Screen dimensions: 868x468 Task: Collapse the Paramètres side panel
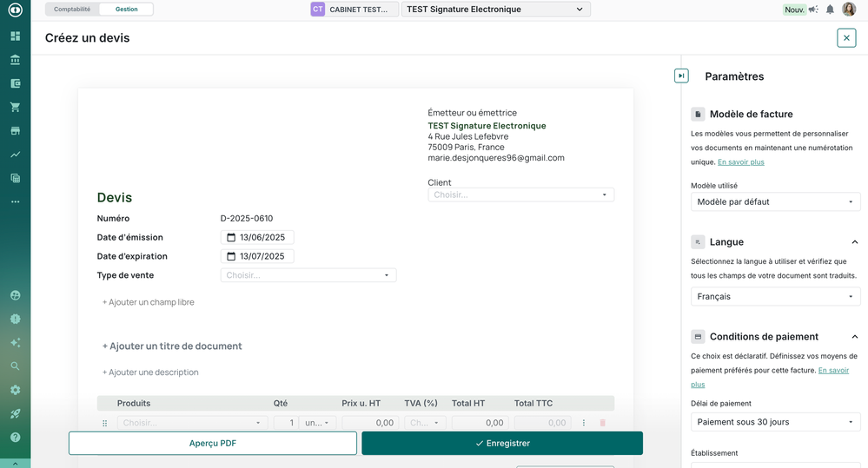click(x=681, y=76)
